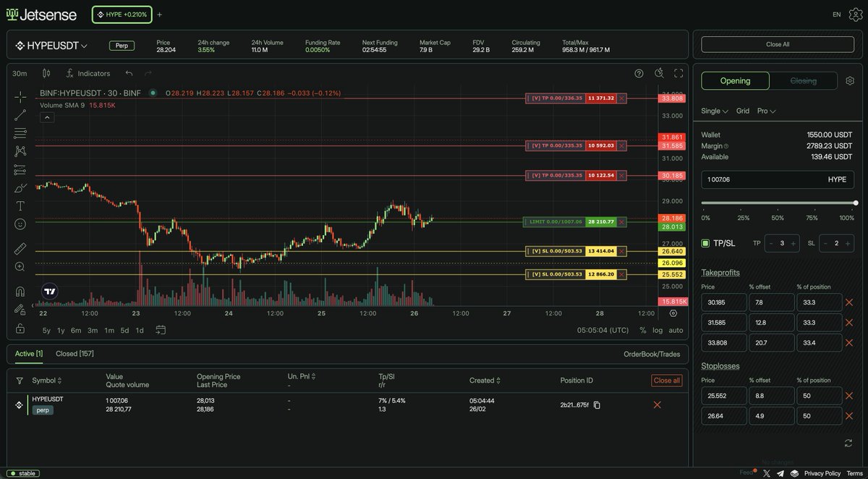Toggle auto scale on chart
This screenshot has width=868, height=479.
tap(676, 330)
